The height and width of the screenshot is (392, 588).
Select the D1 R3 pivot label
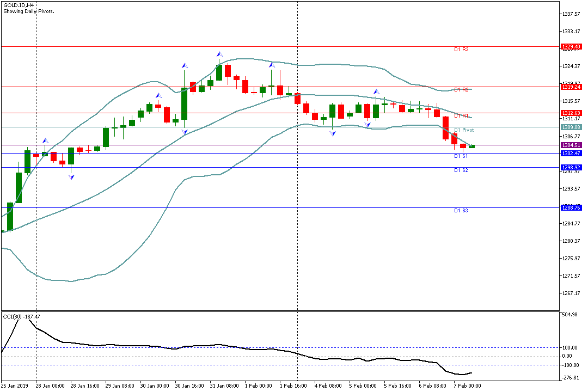[461, 50]
